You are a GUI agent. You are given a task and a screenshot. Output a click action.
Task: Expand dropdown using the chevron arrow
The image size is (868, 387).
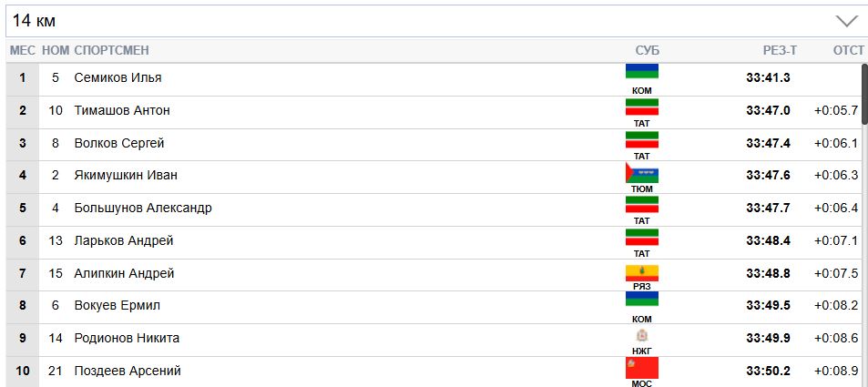(846, 21)
